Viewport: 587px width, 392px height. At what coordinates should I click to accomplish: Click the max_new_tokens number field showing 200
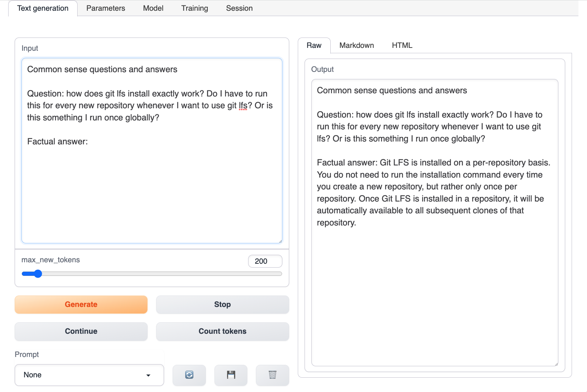[265, 261]
